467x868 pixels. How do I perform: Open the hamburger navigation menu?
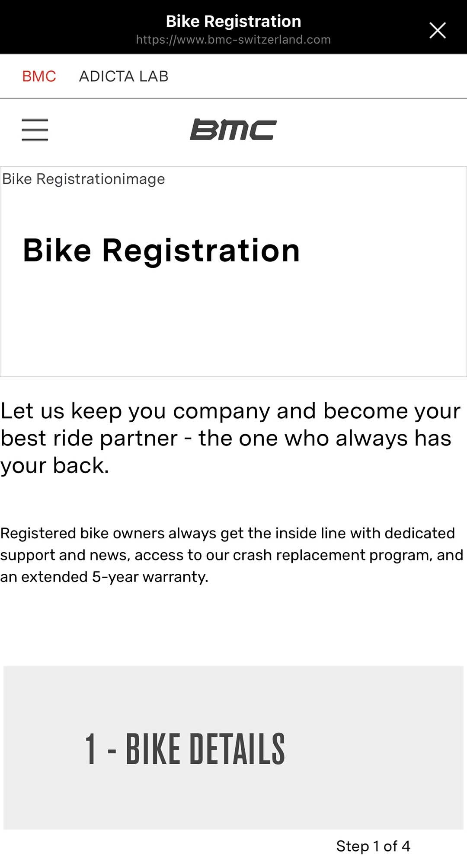(x=35, y=130)
